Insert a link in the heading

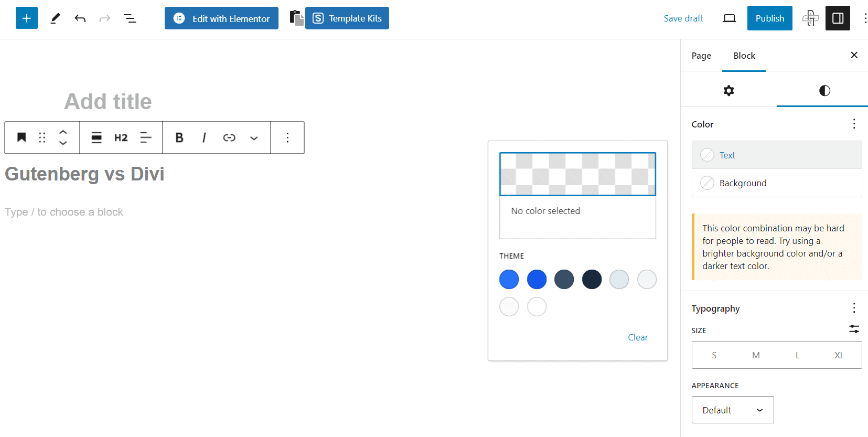(229, 137)
